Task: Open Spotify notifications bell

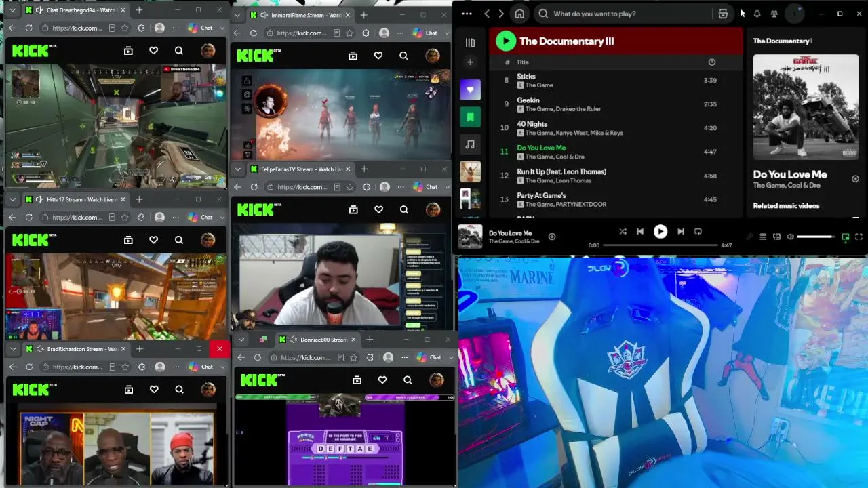Action: coord(757,14)
